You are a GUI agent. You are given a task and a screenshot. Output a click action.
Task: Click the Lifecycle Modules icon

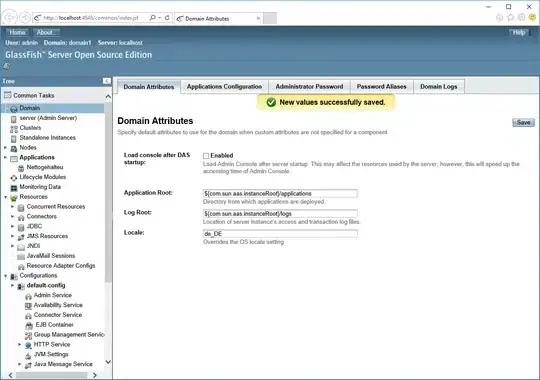pyautogui.click(x=14, y=178)
